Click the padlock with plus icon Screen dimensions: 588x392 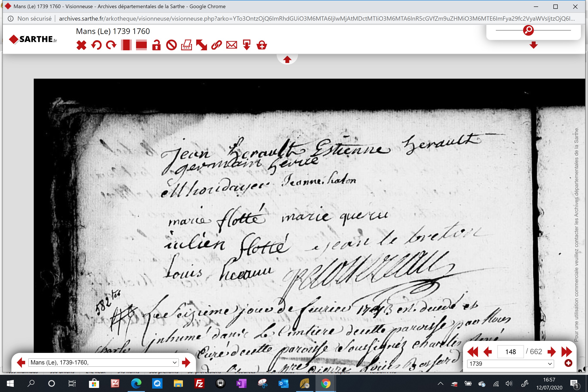click(262, 45)
